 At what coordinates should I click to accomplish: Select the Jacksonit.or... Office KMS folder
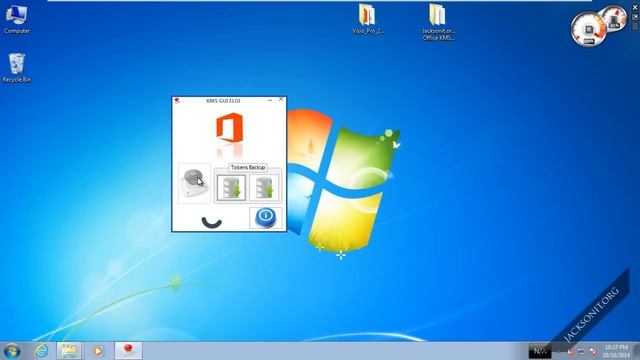438,22
